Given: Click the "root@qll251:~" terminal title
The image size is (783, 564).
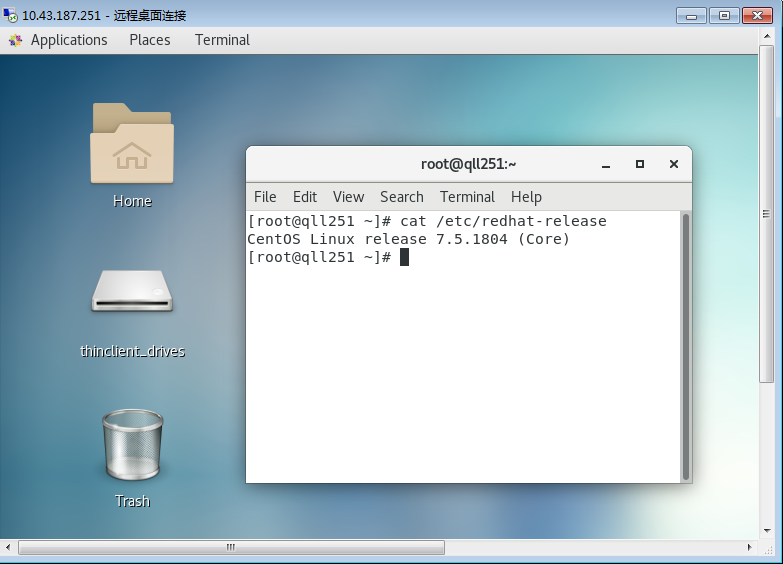Looking at the screenshot, I should [x=468, y=164].
